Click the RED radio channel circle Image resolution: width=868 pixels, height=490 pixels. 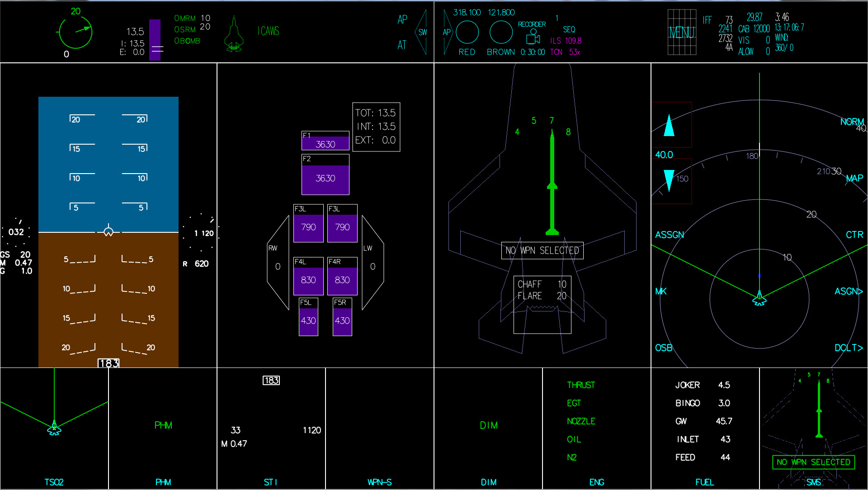click(x=467, y=33)
